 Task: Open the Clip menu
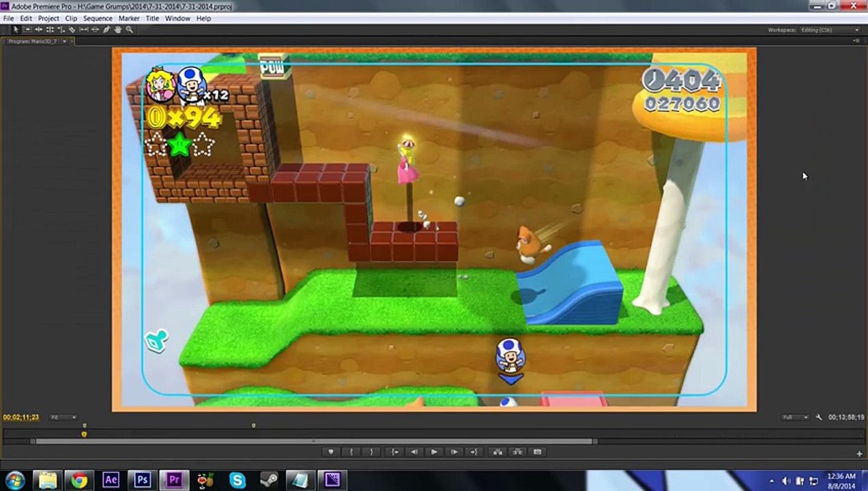tap(71, 18)
